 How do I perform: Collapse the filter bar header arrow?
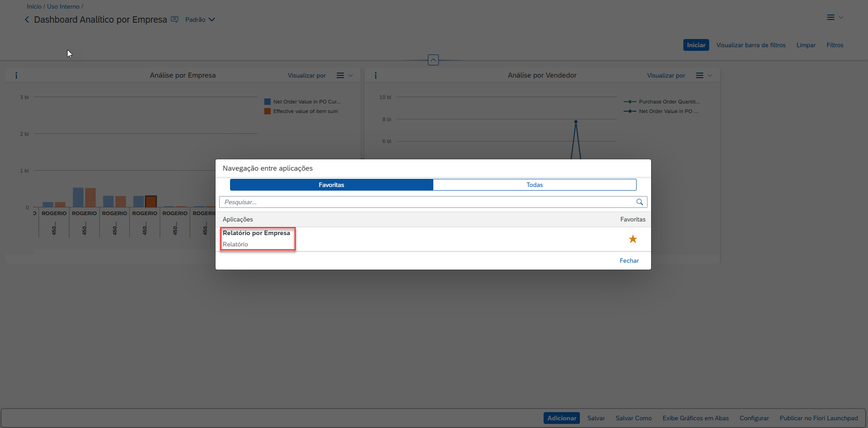point(433,60)
